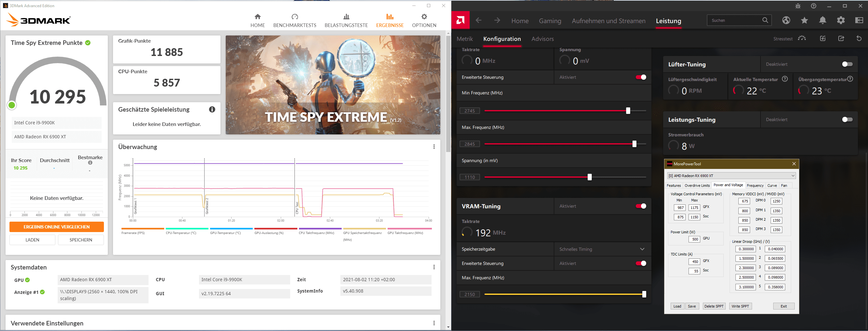This screenshot has height=331, width=868.
Task: Open the 3DMark Home tab
Action: [257, 21]
